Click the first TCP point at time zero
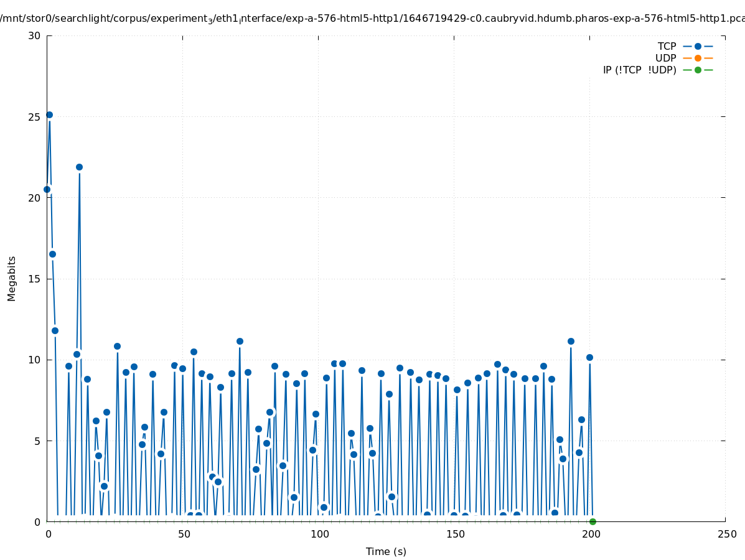Viewport: 745px width, 560px height. [x=47, y=189]
